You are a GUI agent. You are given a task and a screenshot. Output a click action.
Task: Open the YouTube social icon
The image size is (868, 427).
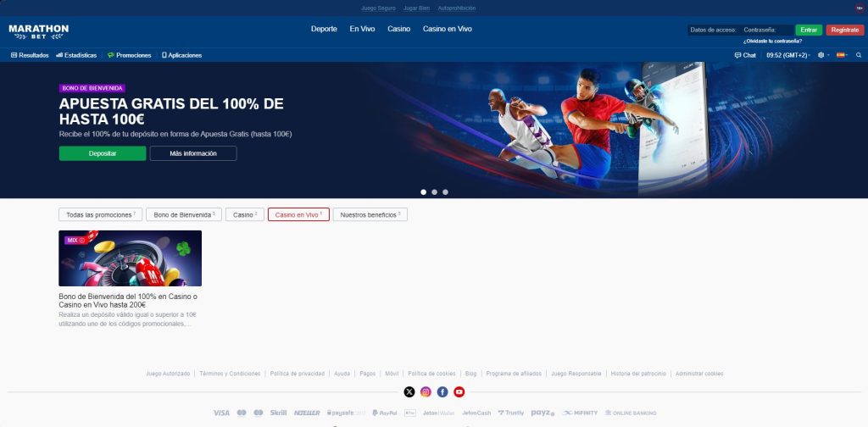point(459,392)
